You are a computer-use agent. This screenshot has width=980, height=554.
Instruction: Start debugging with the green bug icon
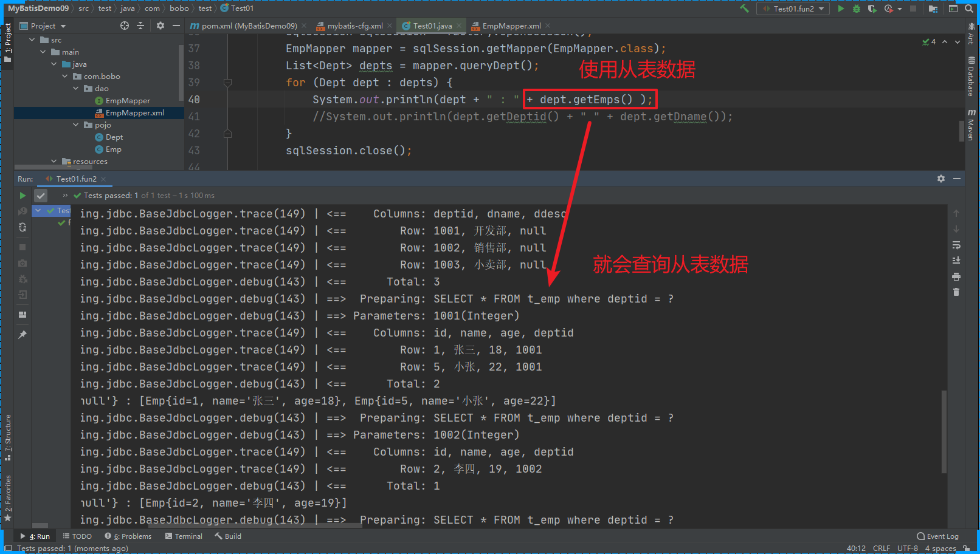click(857, 9)
